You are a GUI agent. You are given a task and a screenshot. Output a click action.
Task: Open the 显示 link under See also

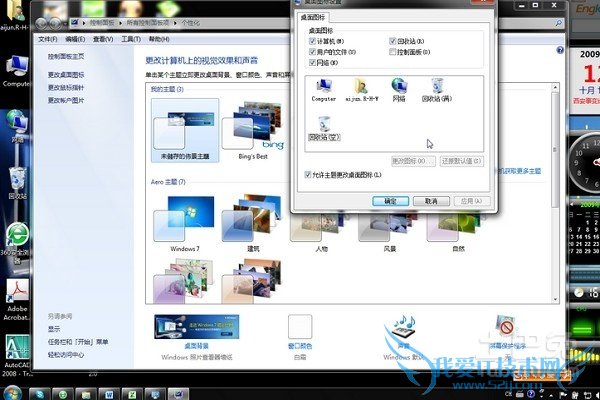54,329
